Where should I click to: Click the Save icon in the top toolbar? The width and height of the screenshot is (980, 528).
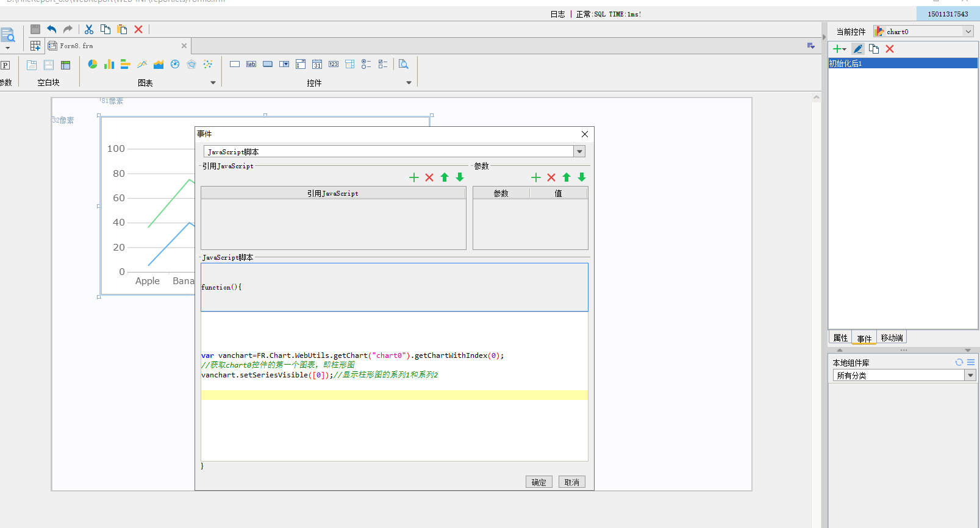click(x=35, y=29)
